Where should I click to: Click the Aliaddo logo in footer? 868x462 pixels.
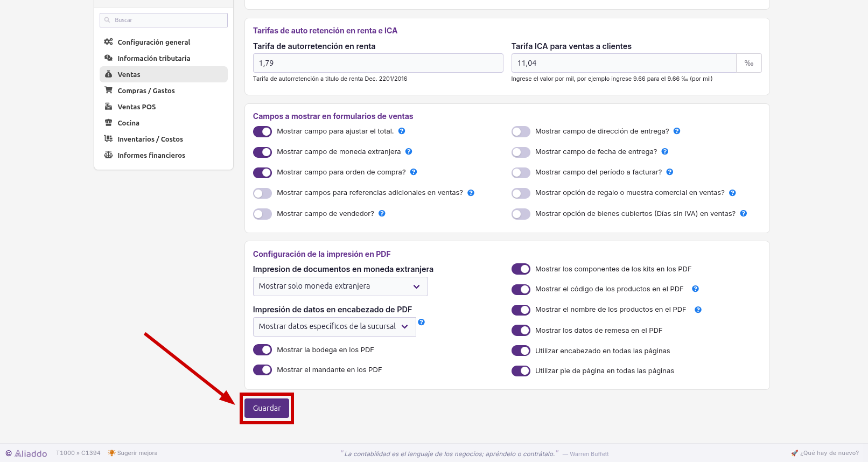pyautogui.click(x=26, y=453)
